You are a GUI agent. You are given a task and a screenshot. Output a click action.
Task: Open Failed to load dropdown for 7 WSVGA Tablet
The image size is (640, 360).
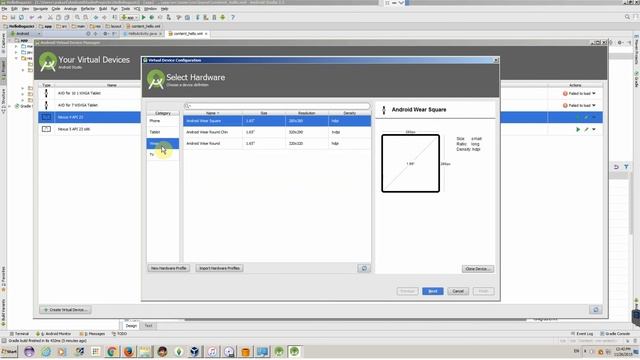594,105
